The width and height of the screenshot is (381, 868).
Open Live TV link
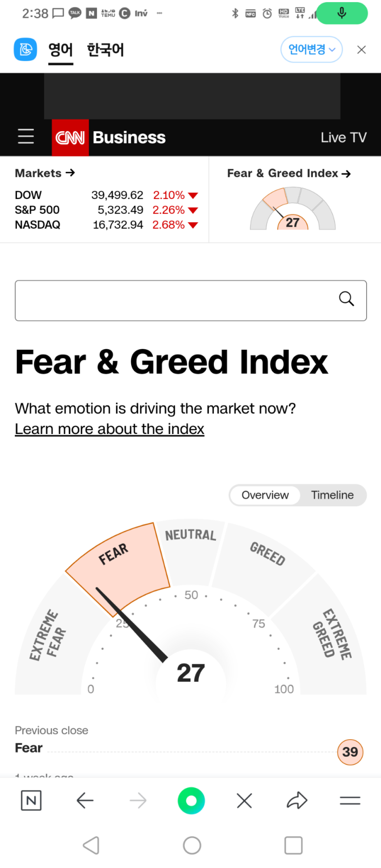(344, 137)
